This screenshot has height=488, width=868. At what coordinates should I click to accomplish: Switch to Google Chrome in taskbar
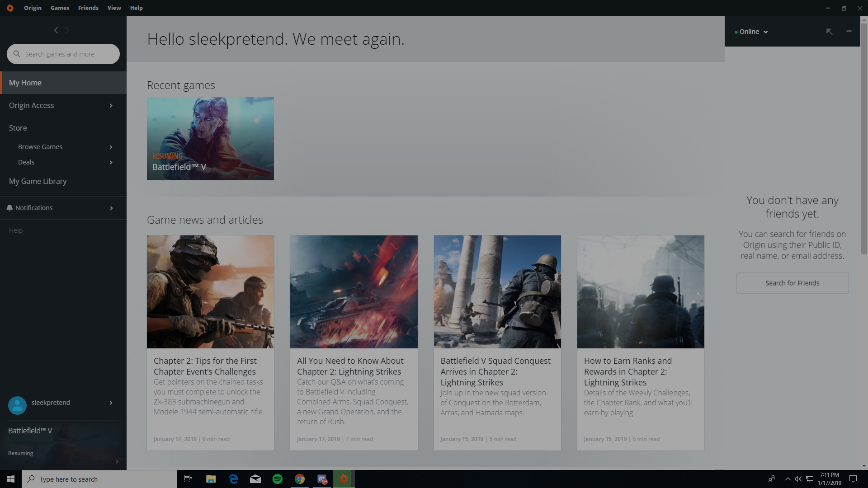pyautogui.click(x=300, y=479)
